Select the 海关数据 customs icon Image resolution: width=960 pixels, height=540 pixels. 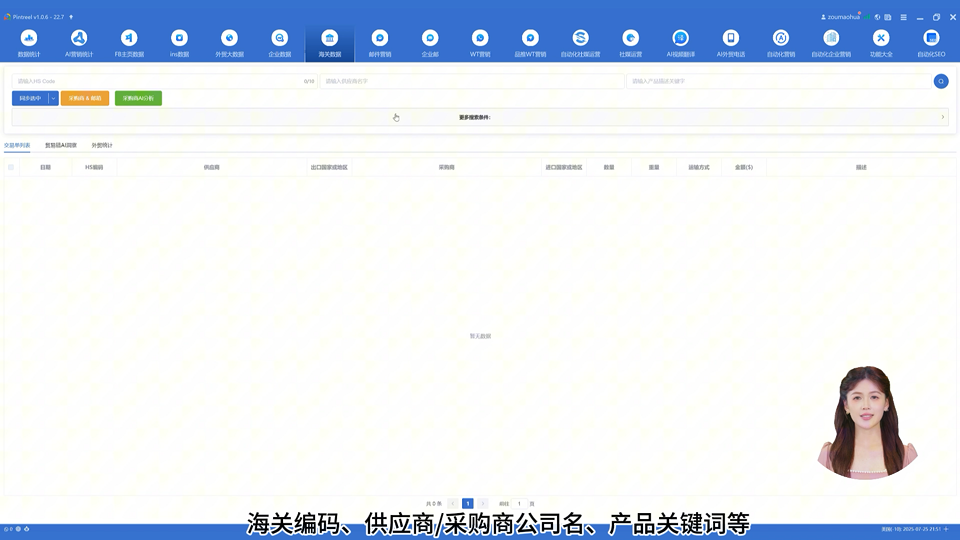[x=329, y=38]
